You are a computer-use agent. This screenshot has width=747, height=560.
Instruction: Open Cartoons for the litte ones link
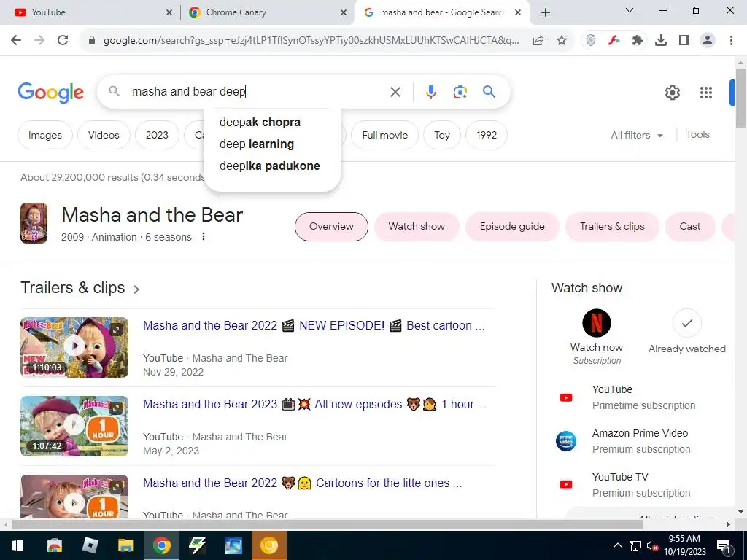click(x=303, y=483)
